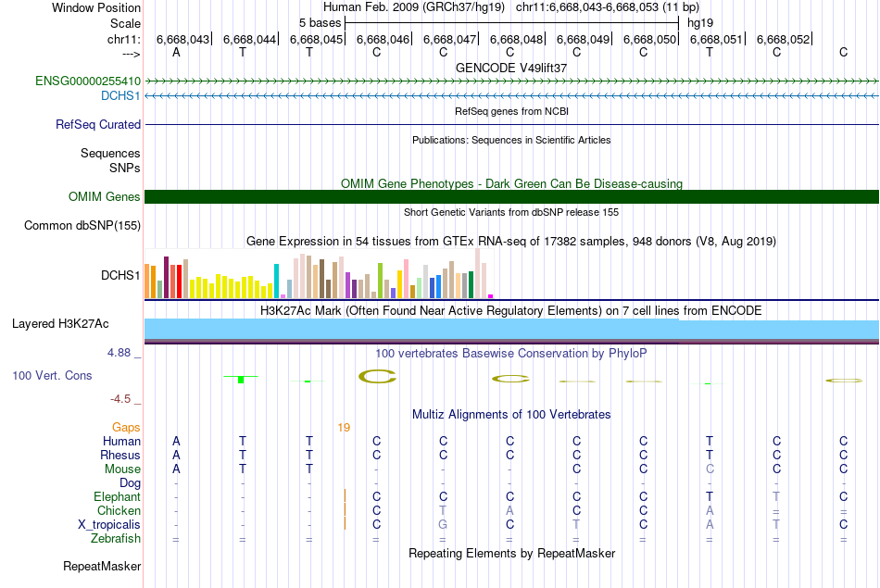Screen dimensions: 880x588
Task: Open the blue DCHS1 gene label below ENSG00000255410
Action: coord(120,96)
